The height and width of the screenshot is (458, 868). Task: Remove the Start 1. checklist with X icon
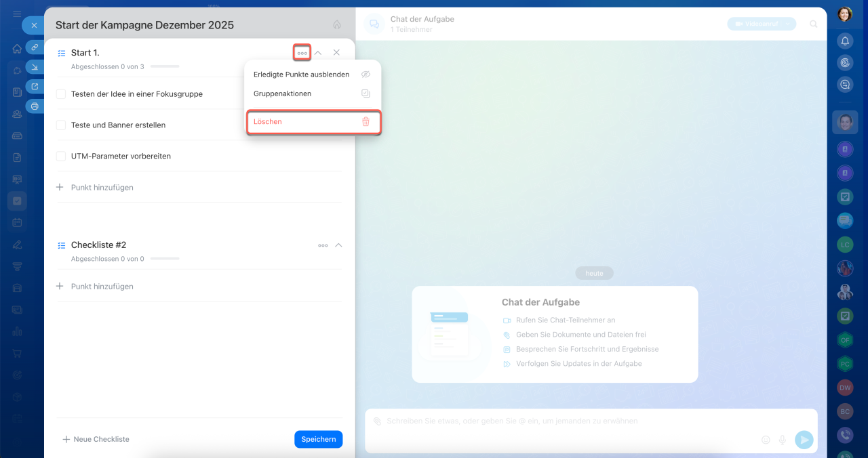336,53
